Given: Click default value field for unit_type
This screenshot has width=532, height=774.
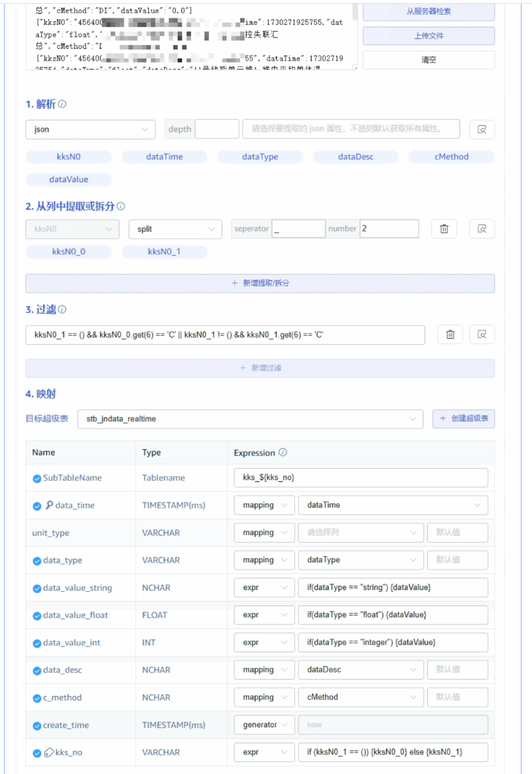Looking at the screenshot, I should (457, 532).
